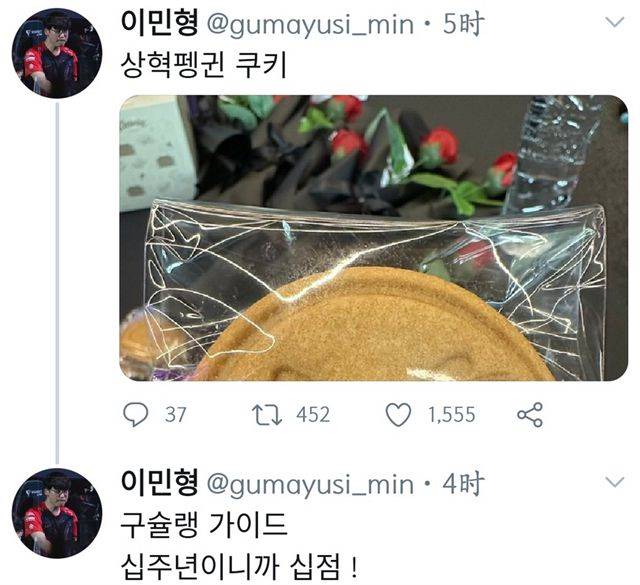The height and width of the screenshot is (585, 640).
Task: Click the reply speech bubble icon
Action: pos(136,414)
